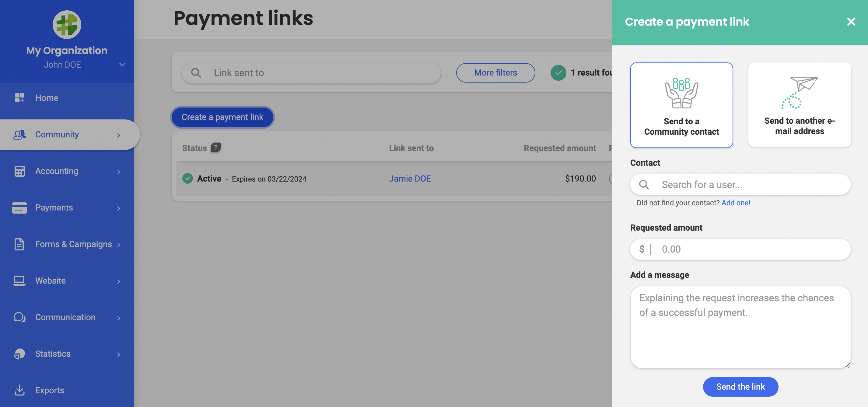Click the Status help question mark icon
The width and height of the screenshot is (868, 407).
pos(216,147)
